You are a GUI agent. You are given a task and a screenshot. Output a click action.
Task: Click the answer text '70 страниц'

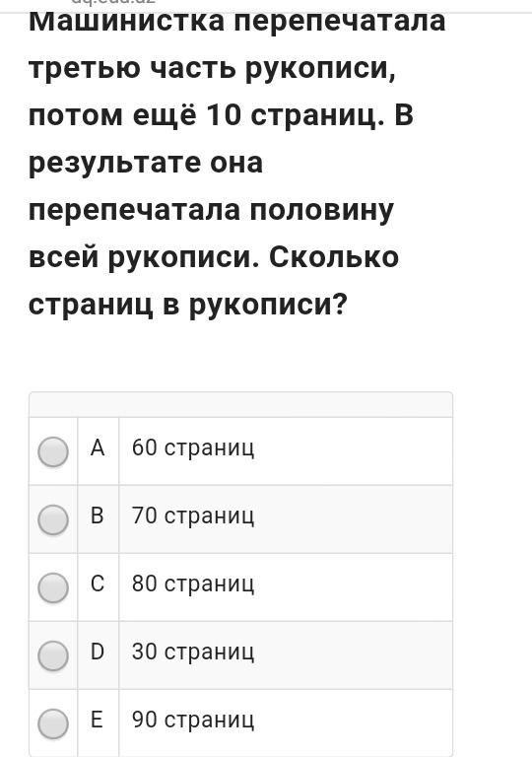click(x=193, y=516)
